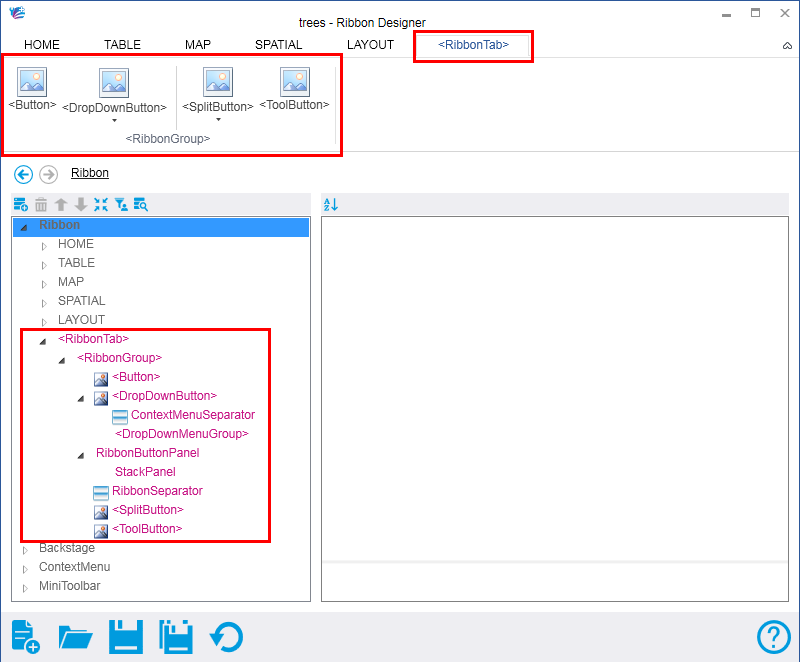Viewport: 800px width, 662px height.
Task: Switch to the LAYOUT ribbon tab
Action: pos(370,45)
